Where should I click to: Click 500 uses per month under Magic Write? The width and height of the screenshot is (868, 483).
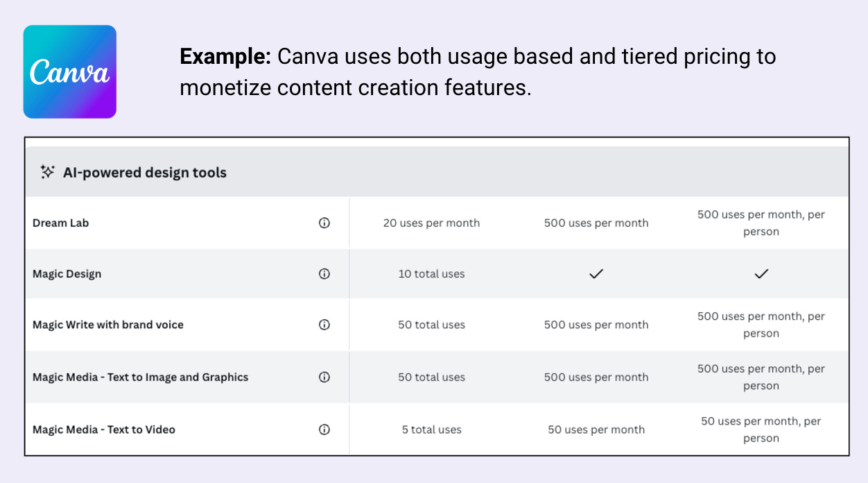[x=596, y=325]
